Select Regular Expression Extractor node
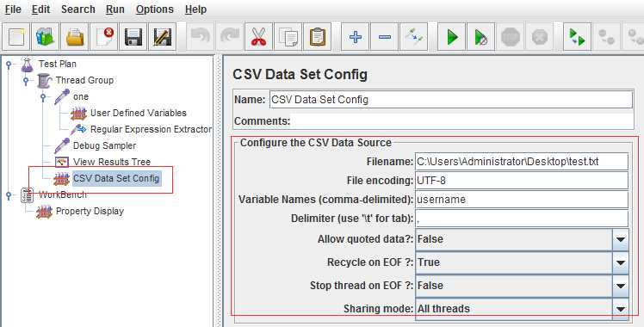The height and width of the screenshot is (327, 644). click(x=151, y=129)
